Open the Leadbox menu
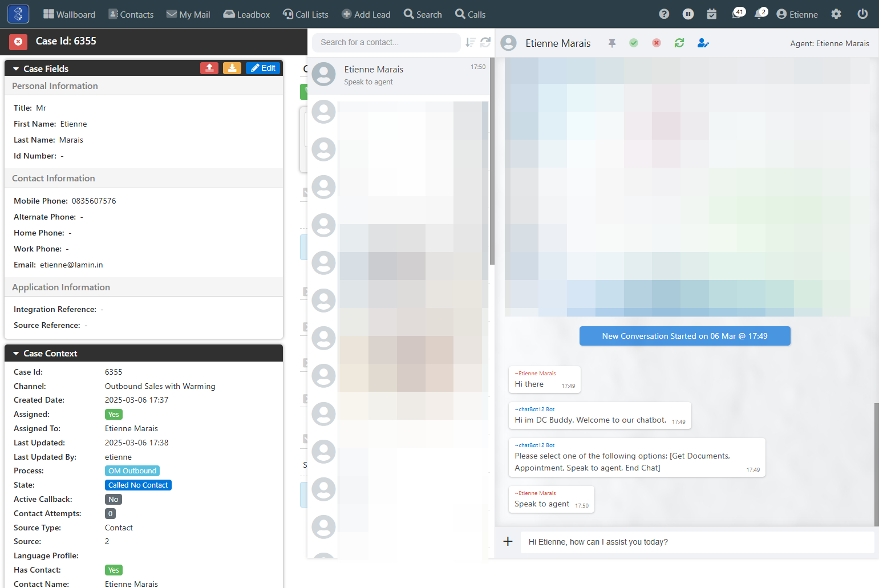The height and width of the screenshot is (588, 879). tap(246, 14)
